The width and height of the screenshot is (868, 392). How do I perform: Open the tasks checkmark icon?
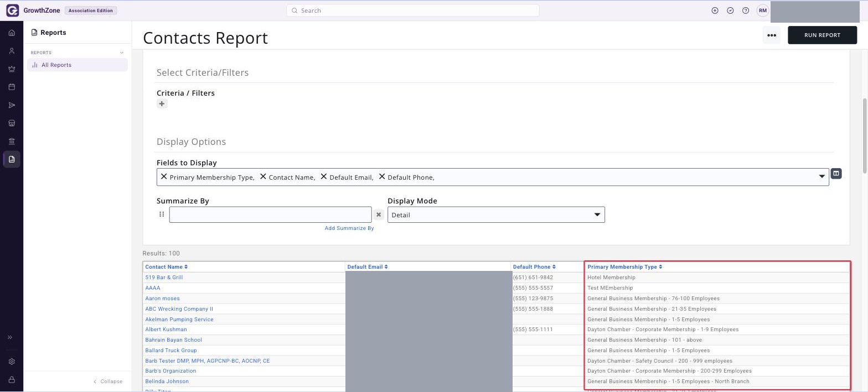[x=730, y=11]
